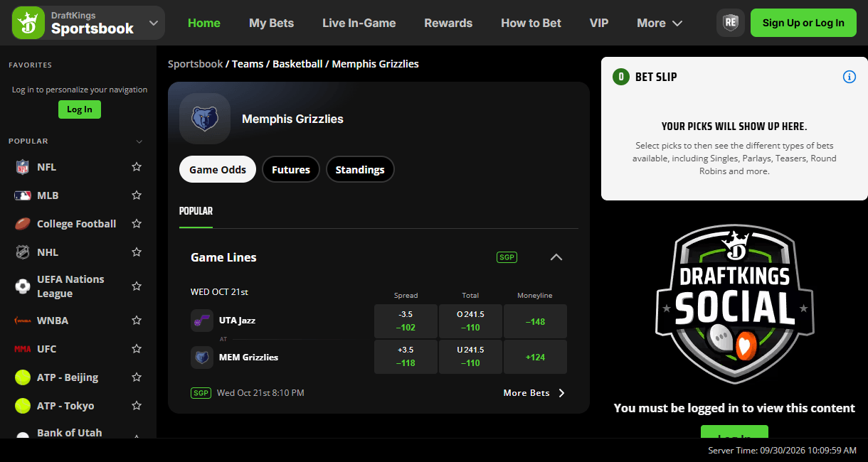868x462 pixels.
Task: Pick Over 241.5 total at -110
Action: pos(470,321)
